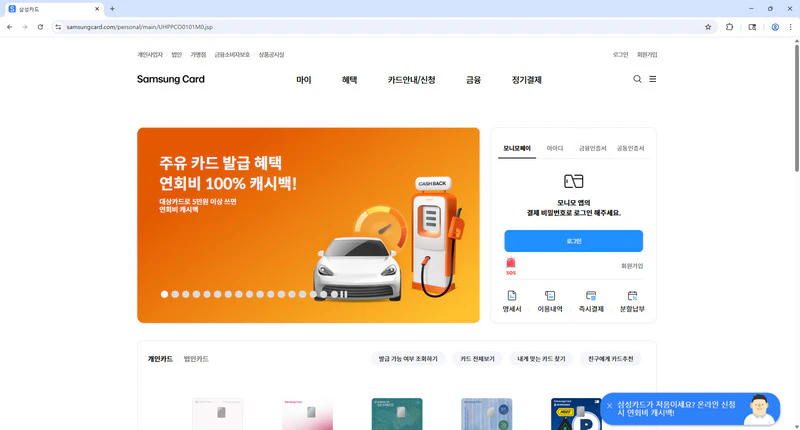The image size is (800, 430).
Task: Click the green card thumbnail
Action: point(397,414)
